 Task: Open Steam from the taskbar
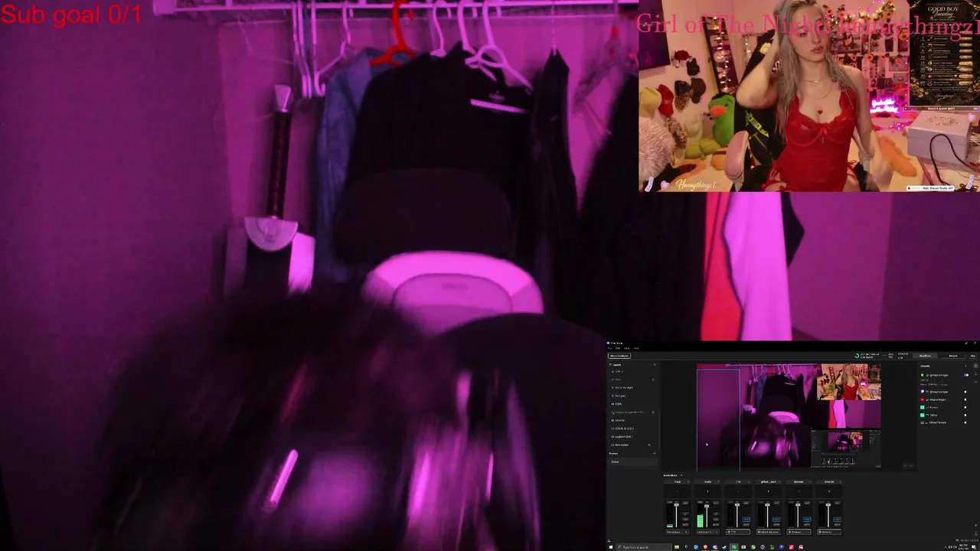724,547
